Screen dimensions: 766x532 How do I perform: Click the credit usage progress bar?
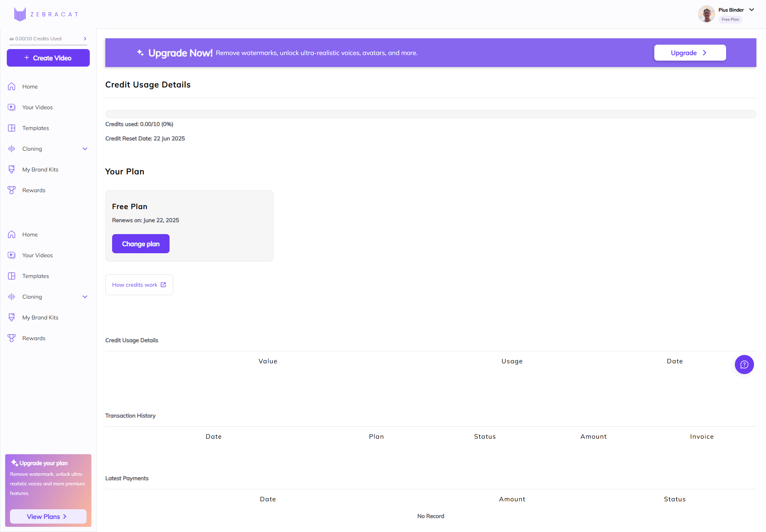430,114
